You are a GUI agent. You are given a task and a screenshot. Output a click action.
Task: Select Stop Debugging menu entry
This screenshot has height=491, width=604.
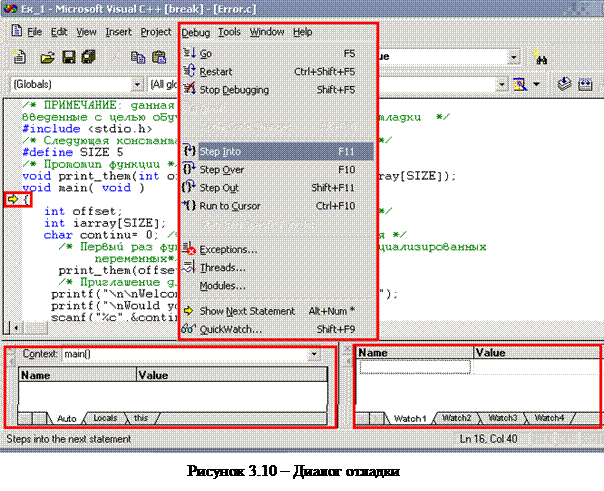point(277,90)
